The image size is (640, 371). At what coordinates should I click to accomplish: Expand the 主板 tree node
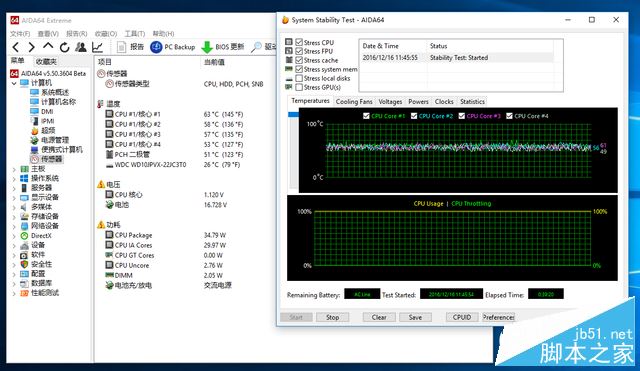[x=14, y=169]
